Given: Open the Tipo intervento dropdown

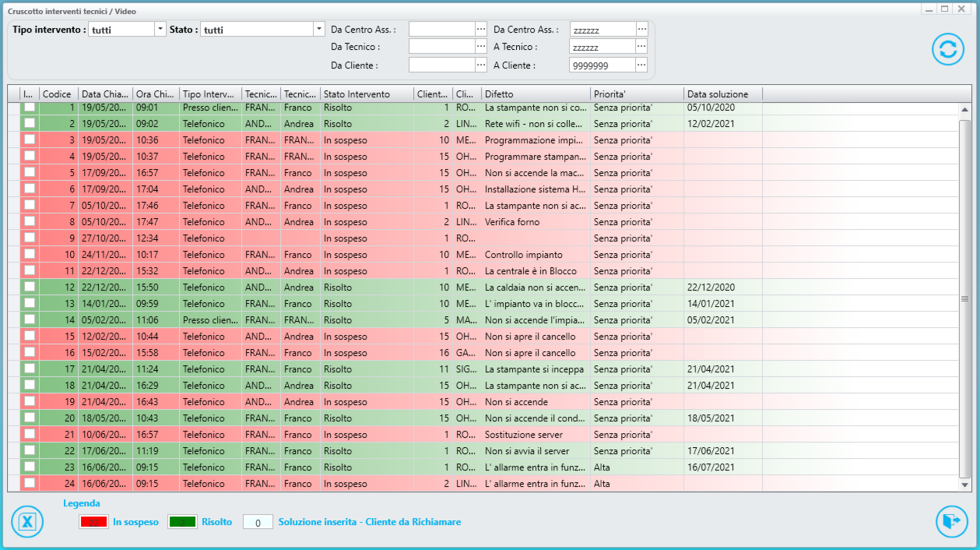Looking at the screenshot, I should tap(160, 29).
